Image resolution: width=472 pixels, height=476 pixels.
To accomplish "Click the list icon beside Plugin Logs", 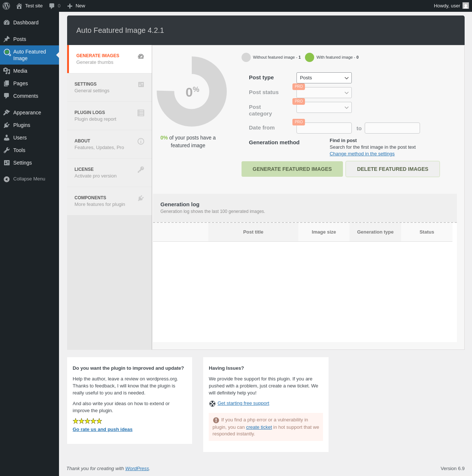I will (x=141, y=113).
